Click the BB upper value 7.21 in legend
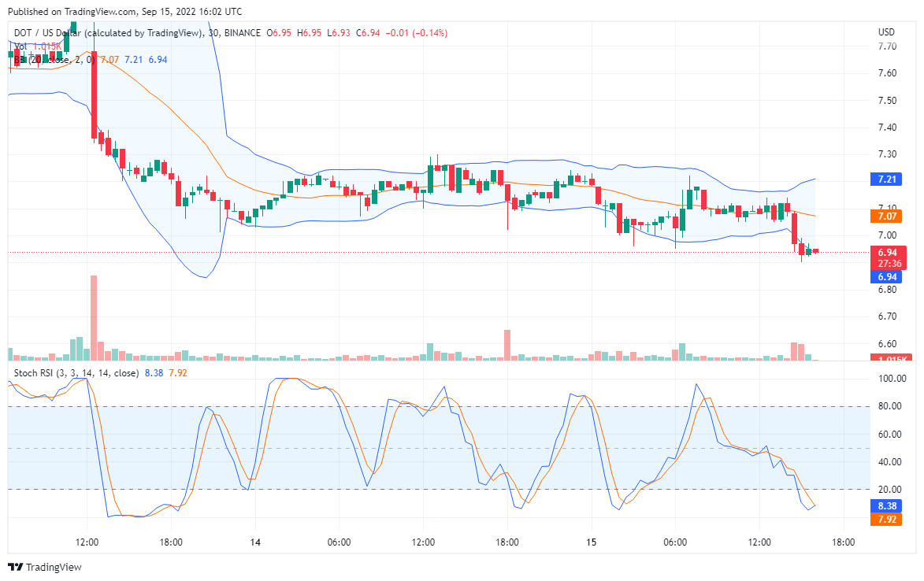 click(x=134, y=60)
